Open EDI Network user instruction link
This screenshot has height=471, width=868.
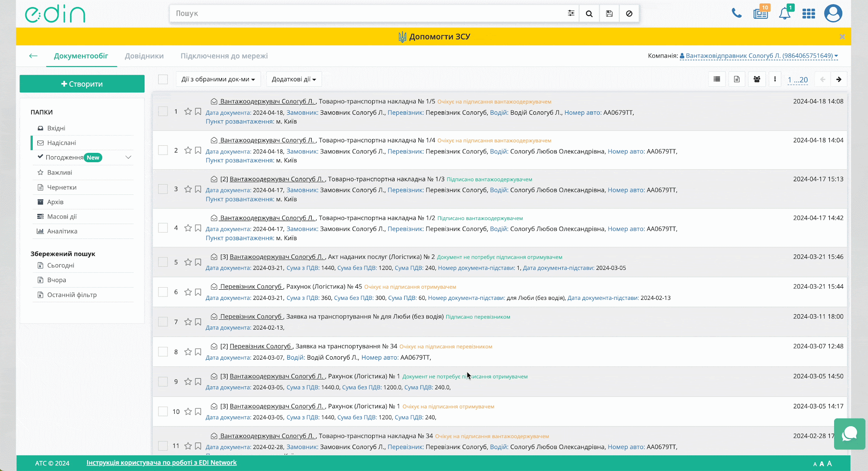[161, 463]
